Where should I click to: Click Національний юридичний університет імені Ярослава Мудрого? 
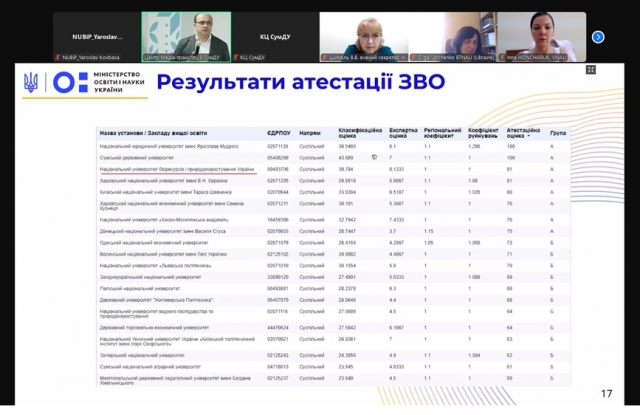[169, 146]
